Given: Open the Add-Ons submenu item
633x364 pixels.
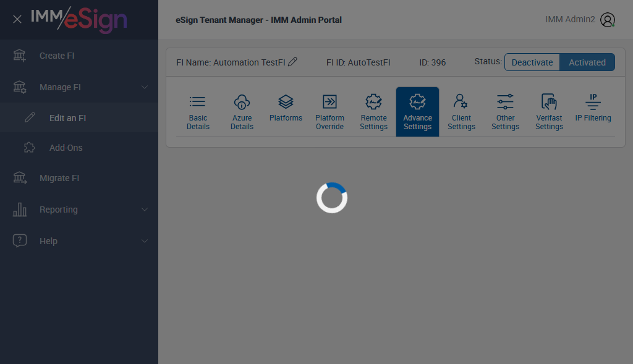Looking at the screenshot, I should click(66, 148).
